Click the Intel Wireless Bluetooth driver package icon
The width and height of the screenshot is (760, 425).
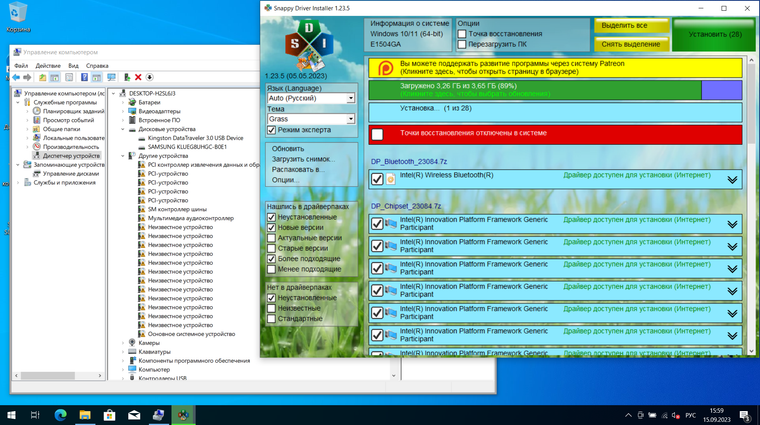pos(391,179)
